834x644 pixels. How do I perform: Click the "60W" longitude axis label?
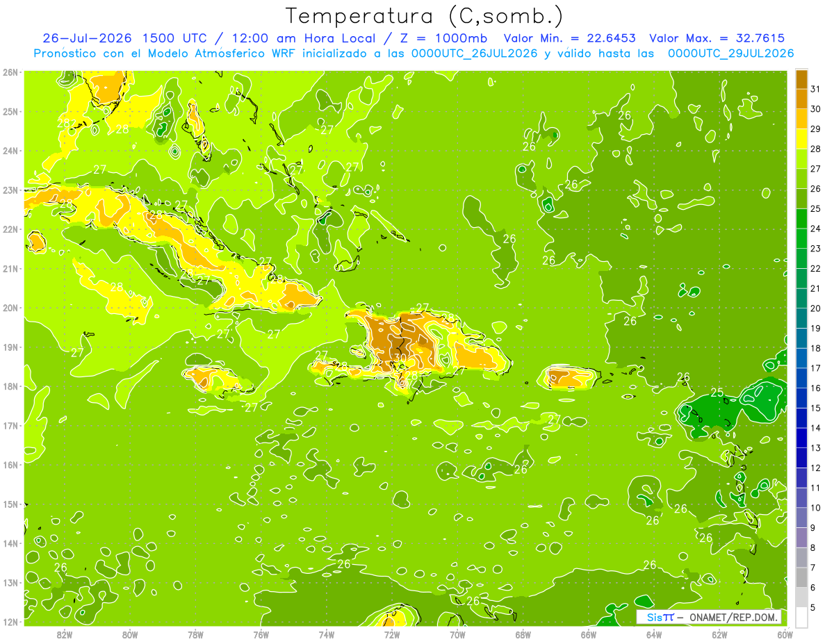[x=785, y=634]
